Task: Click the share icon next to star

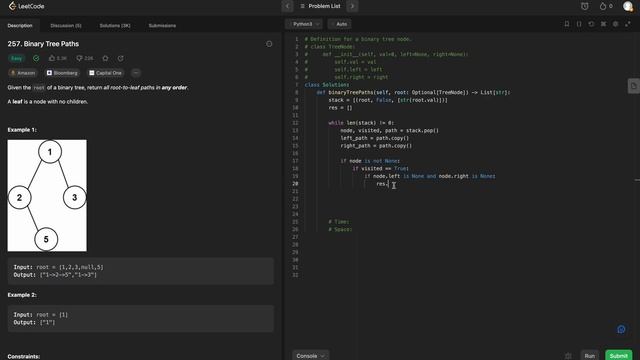Action: 120,58
